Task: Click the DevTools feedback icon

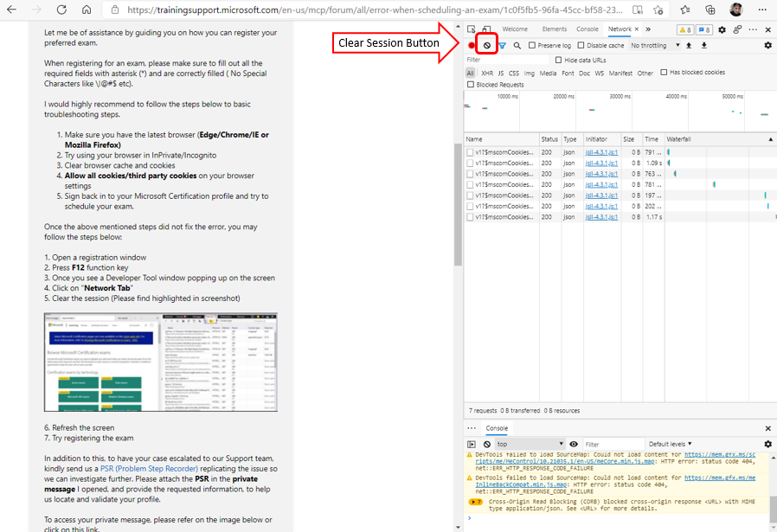Action: click(x=737, y=29)
